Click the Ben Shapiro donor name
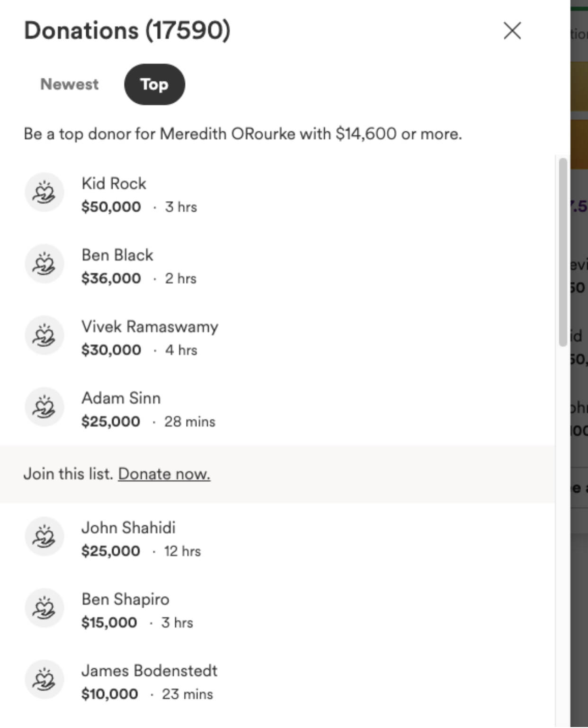 (x=125, y=599)
